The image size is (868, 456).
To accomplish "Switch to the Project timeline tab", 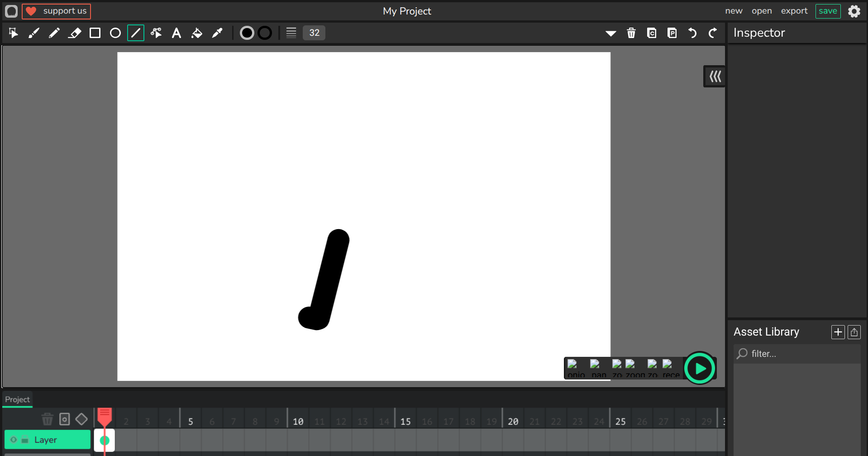I will (17, 399).
